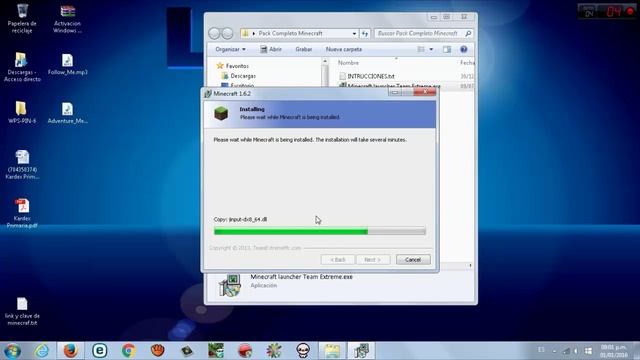Open the network tray icon

point(567,351)
